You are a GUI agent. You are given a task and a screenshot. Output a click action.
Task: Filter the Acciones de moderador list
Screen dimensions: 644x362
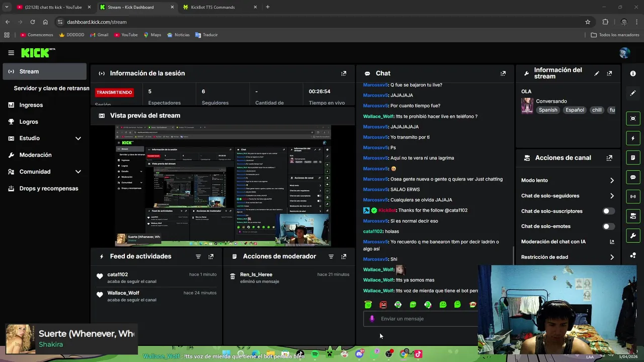click(331, 256)
